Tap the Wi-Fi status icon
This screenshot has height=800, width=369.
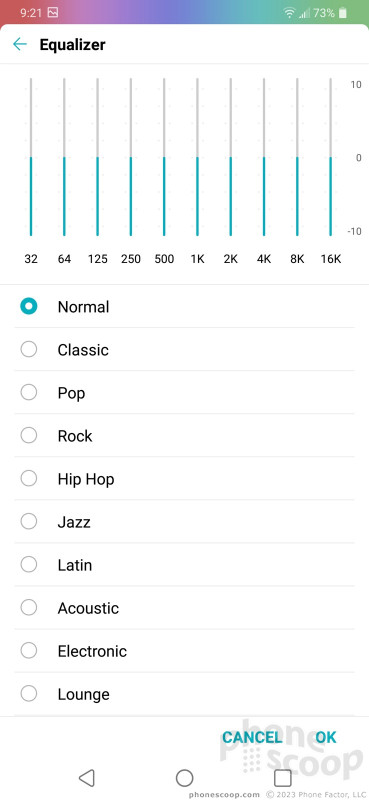pos(290,13)
